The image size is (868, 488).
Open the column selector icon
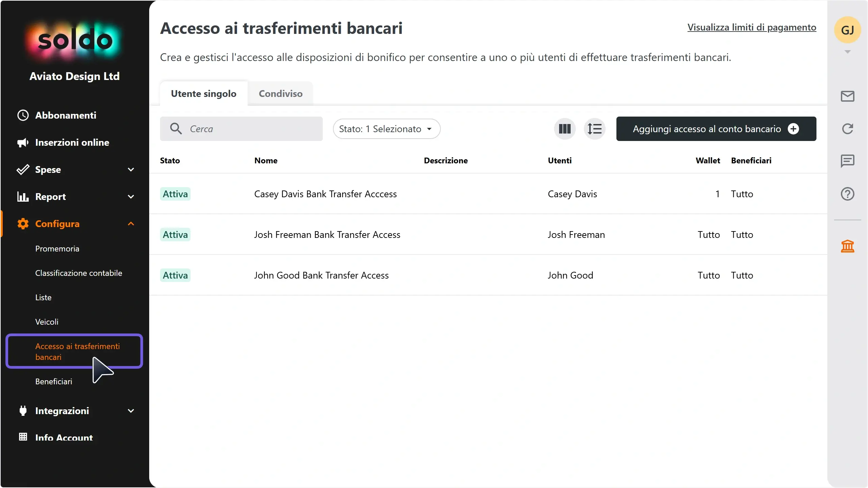coord(565,129)
